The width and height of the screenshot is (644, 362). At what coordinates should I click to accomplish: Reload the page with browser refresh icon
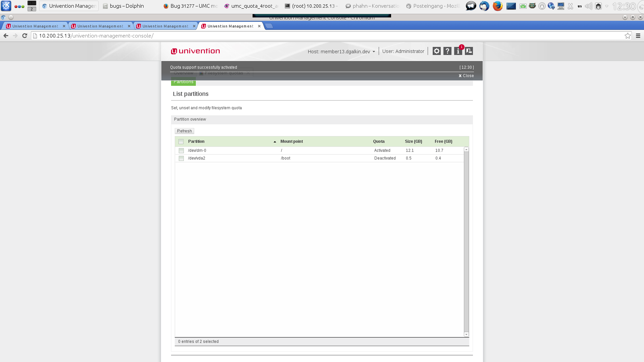(24, 36)
